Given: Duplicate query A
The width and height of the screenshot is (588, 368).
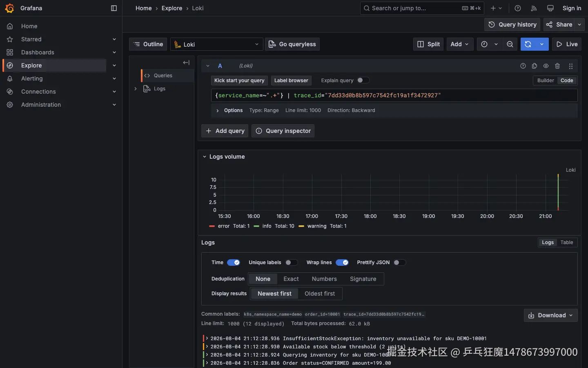Looking at the screenshot, I should click(535, 66).
